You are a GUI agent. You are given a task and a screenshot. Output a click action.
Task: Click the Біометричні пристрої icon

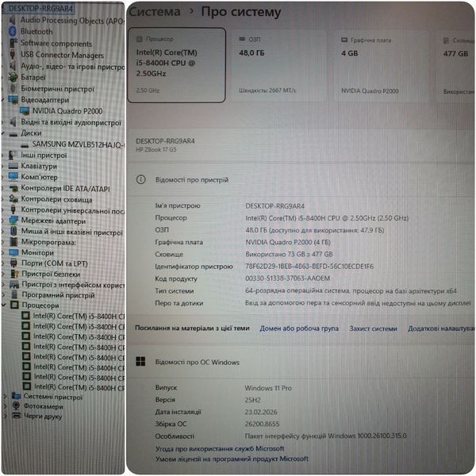[13, 88]
